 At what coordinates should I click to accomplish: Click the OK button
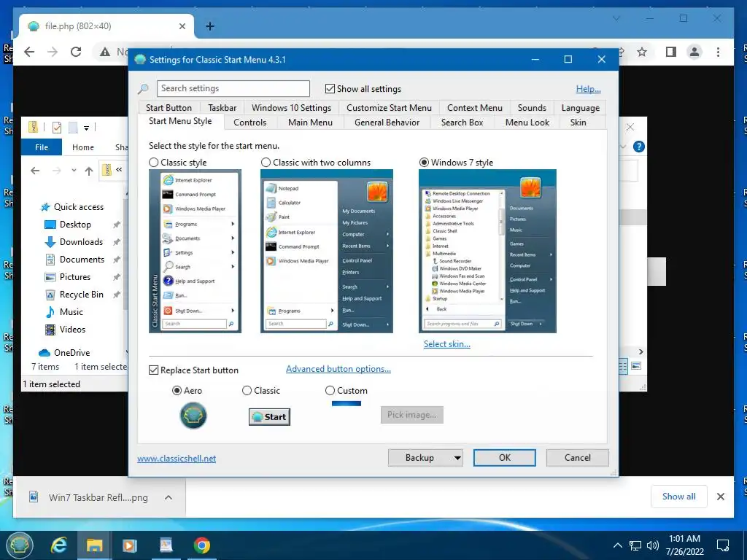click(505, 458)
